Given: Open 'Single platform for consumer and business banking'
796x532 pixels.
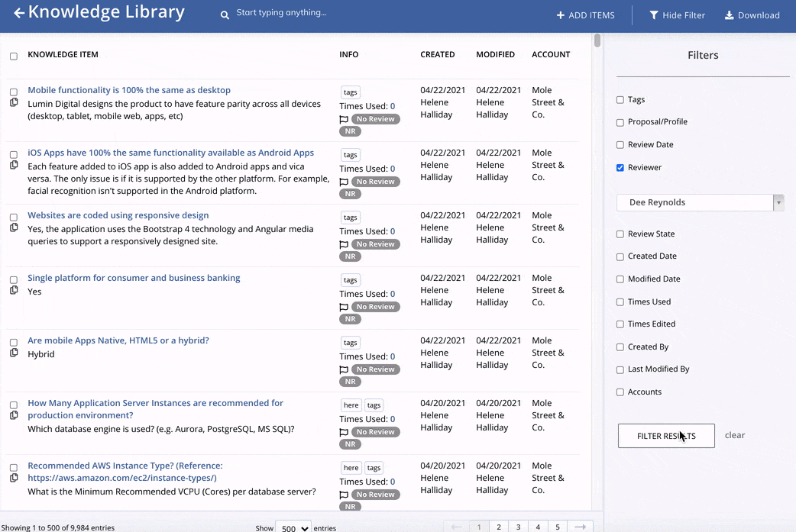Looking at the screenshot, I should 134,278.
